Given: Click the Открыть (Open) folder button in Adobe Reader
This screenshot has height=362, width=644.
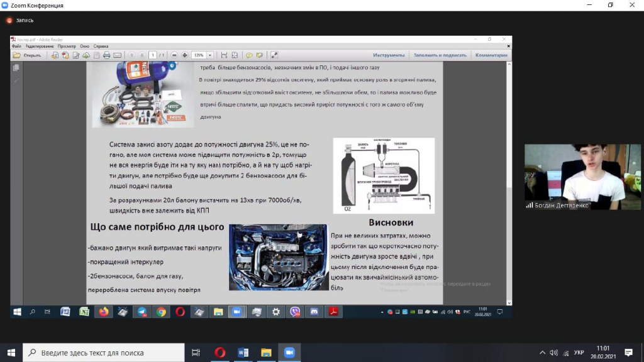Looking at the screenshot, I should tap(27, 55).
